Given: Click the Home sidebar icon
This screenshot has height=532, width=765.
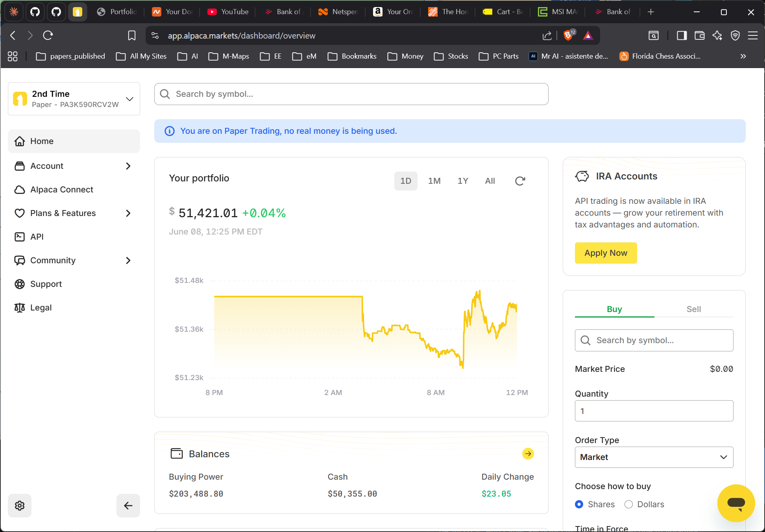Looking at the screenshot, I should pos(20,141).
